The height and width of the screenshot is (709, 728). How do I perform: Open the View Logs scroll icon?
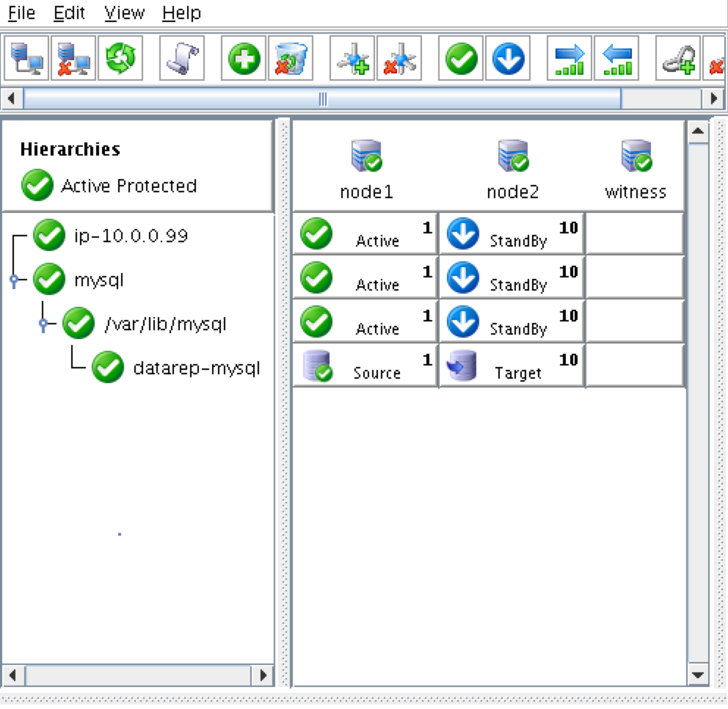click(x=181, y=59)
